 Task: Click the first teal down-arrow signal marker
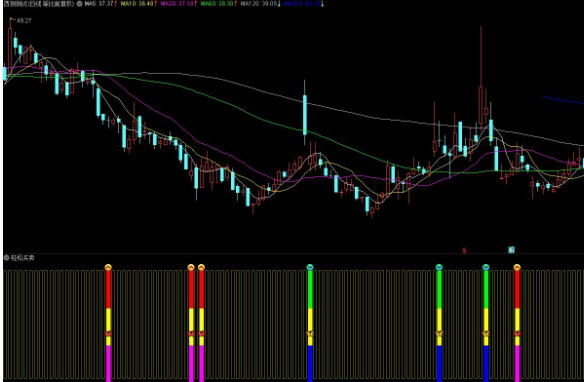point(310,267)
